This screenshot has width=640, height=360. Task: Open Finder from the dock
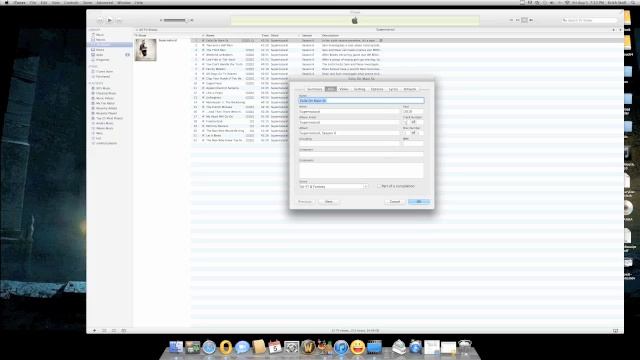176,347
